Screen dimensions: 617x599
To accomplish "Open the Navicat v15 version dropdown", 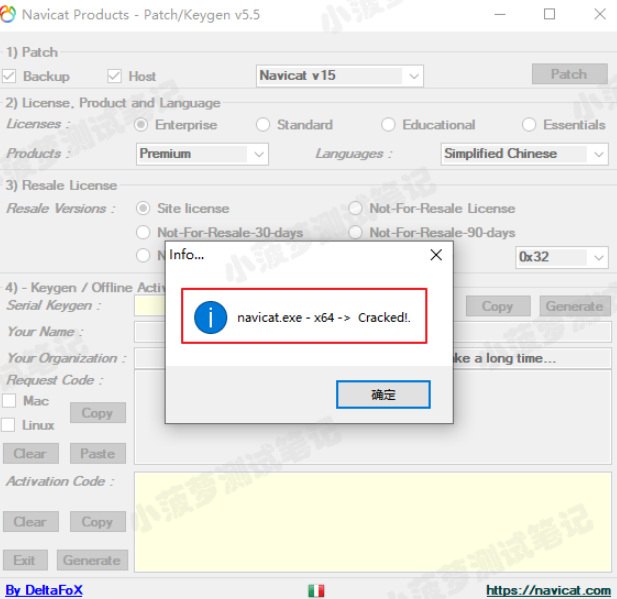I will click(x=340, y=76).
